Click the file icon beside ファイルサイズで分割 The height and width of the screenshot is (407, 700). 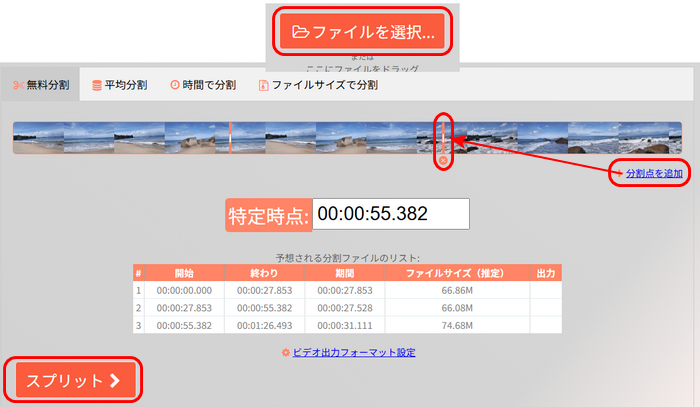263,85
